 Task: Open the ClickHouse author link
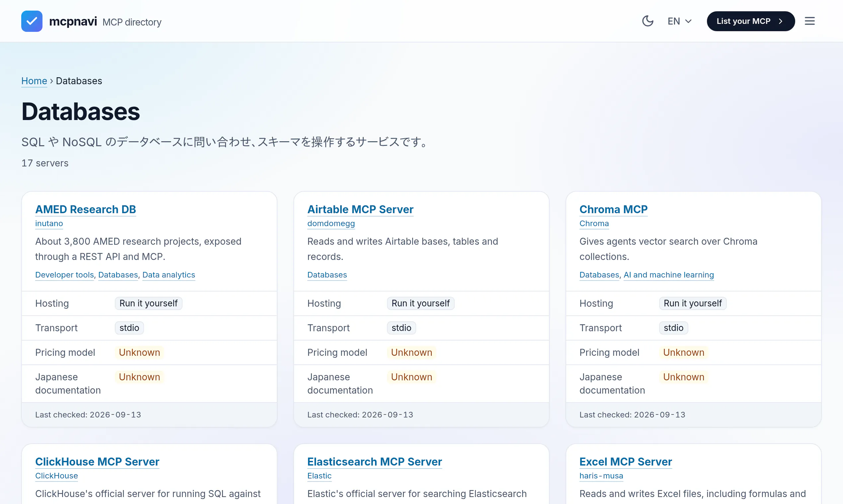56,476
